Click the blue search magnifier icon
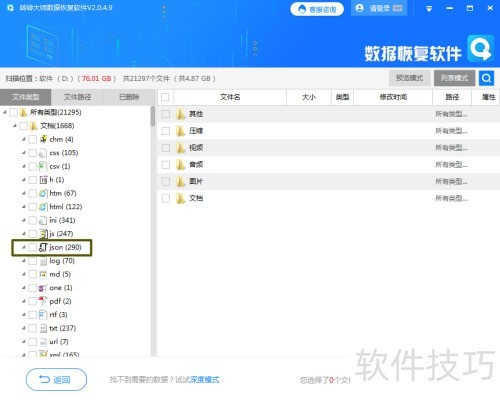 tap(486, 78)
